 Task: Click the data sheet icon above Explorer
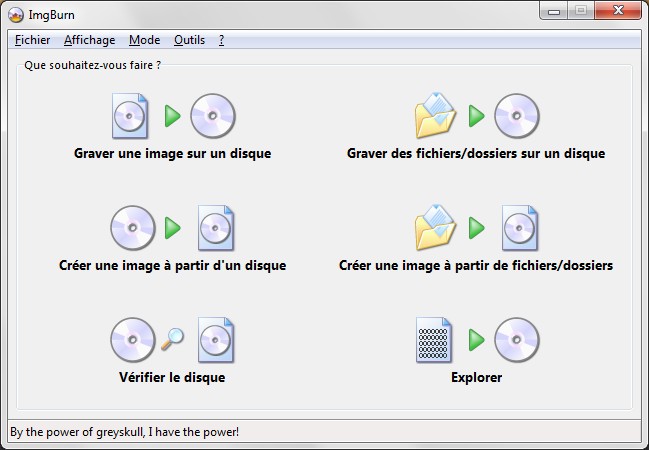tap(434, 340)
